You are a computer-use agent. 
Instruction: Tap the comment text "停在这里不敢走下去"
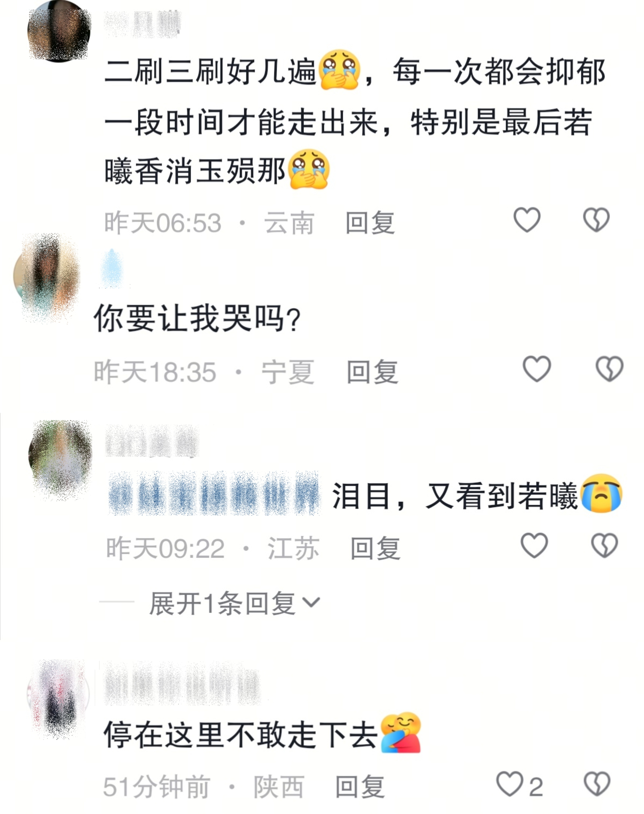pyautogui.click(x=240, y=734)
